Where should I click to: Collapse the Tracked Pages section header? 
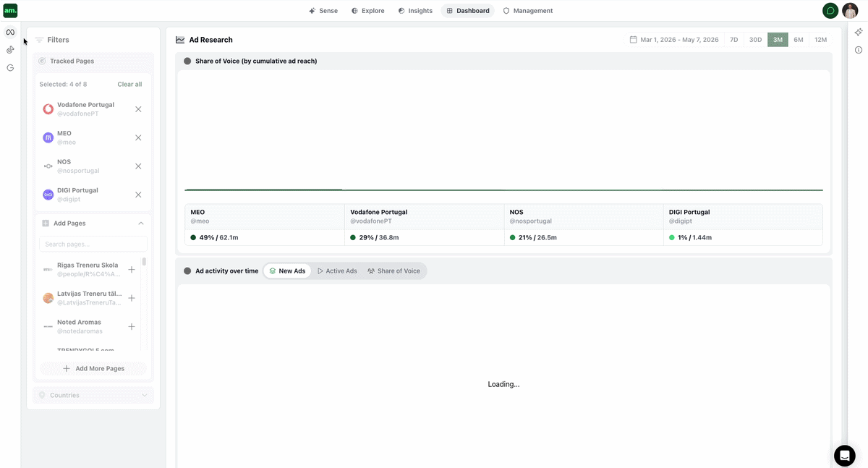(93, 61)
